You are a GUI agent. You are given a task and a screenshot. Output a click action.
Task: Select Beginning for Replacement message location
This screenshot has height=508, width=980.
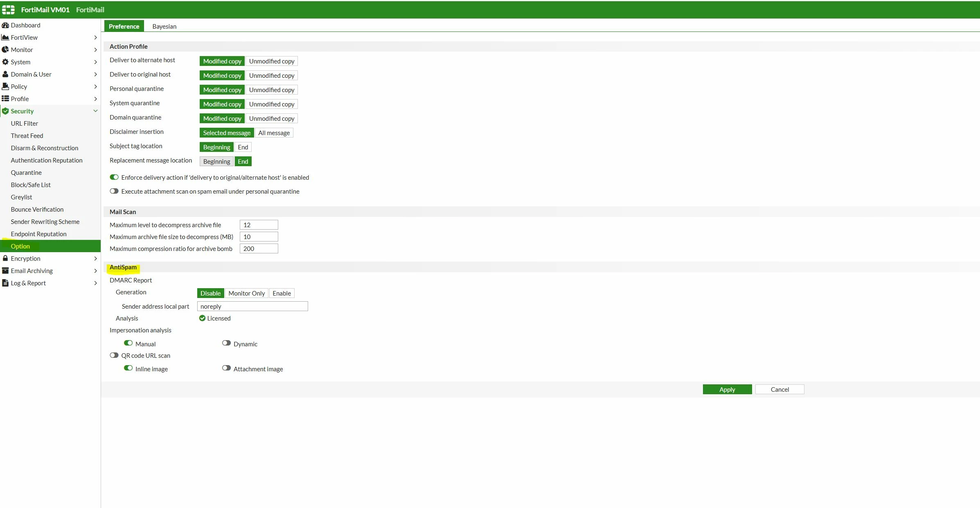[216, 161]
